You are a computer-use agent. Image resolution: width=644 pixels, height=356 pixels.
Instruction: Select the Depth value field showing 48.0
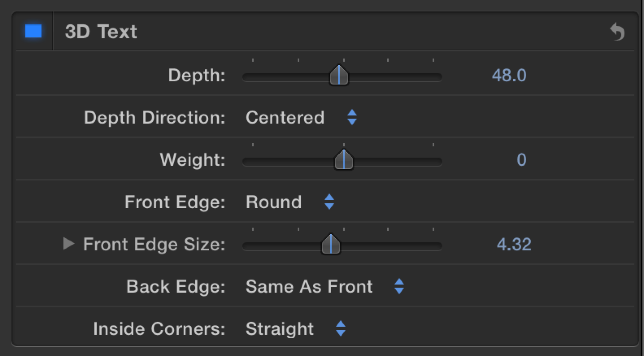tap(509, 75)
